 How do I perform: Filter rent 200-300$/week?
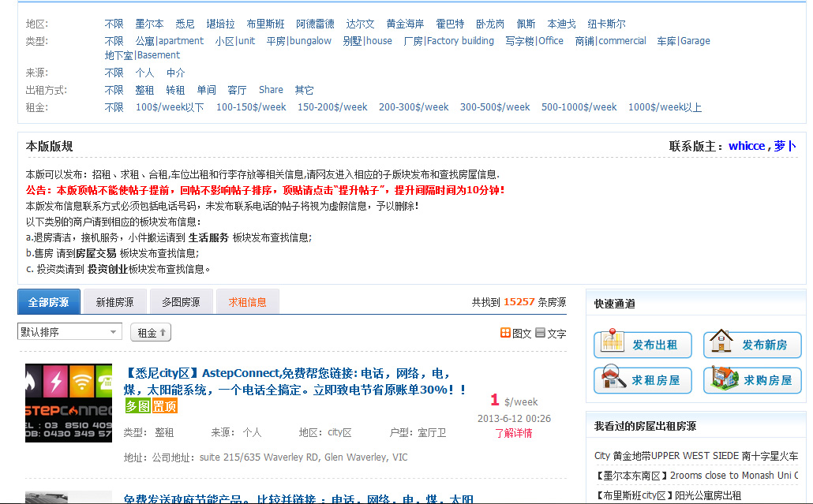point(414,107)
